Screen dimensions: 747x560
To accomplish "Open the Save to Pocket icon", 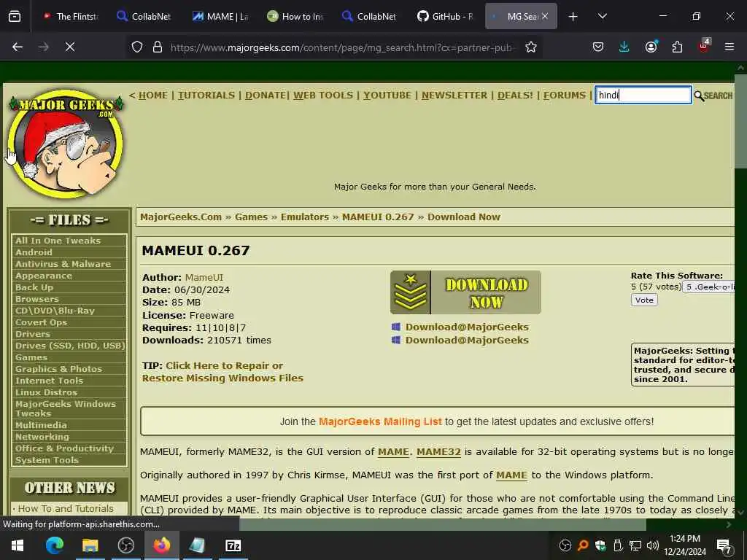I will click(598, 47).
